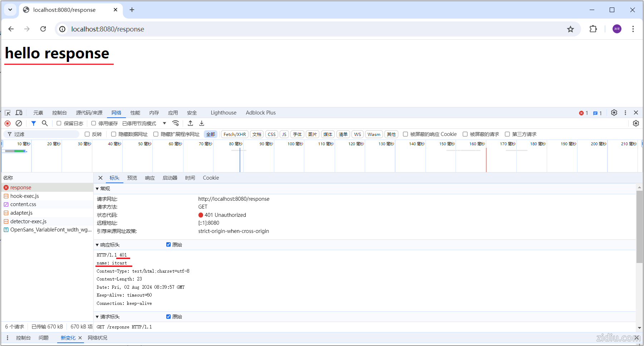Collapse the 请求标头 section

(97, 317)
